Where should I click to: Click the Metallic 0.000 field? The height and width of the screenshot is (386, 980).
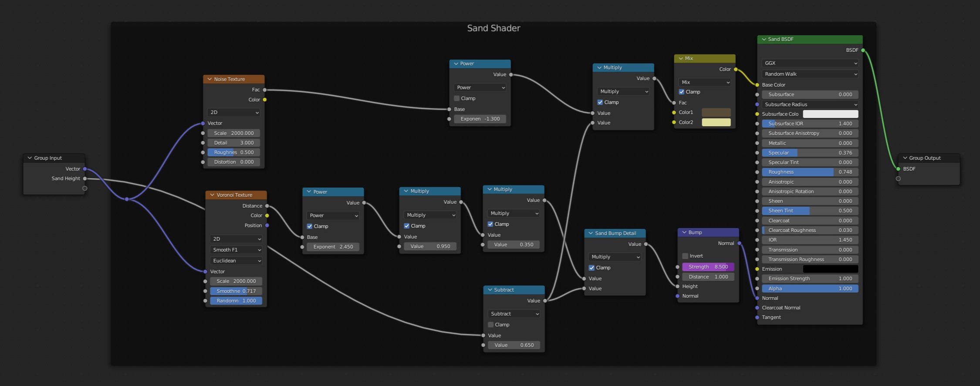[810, 143]
